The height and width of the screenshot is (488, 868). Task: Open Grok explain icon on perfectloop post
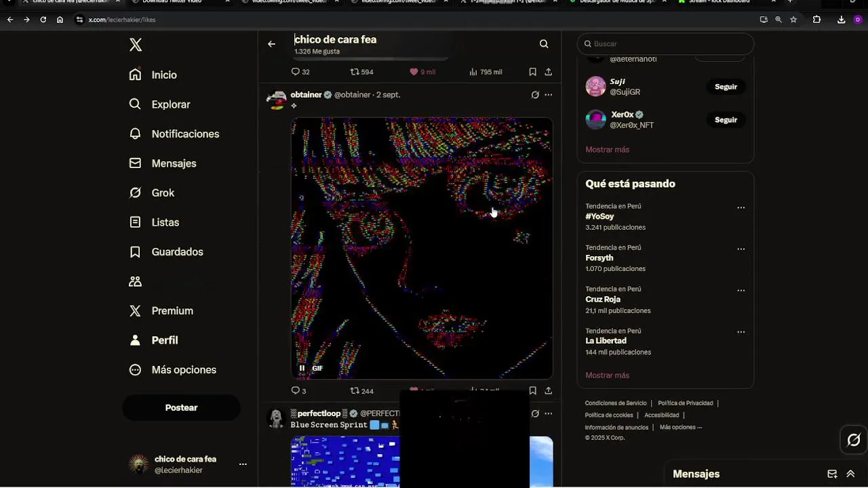pyautogui.click(x=535, y=413)
